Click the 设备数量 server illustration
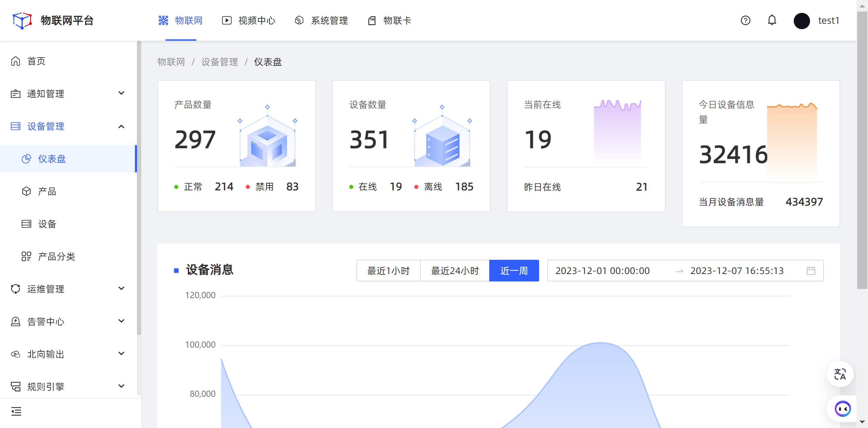868x428 pixels. coord(442,136)
